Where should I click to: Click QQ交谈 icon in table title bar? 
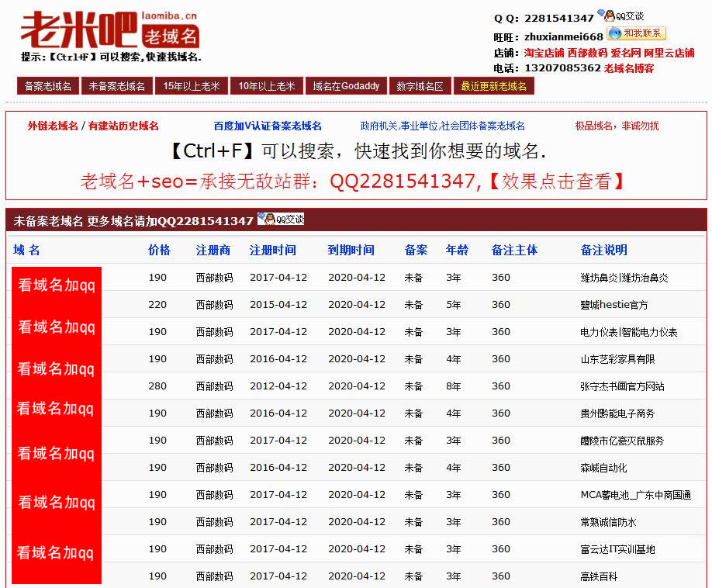coord(281,220)
